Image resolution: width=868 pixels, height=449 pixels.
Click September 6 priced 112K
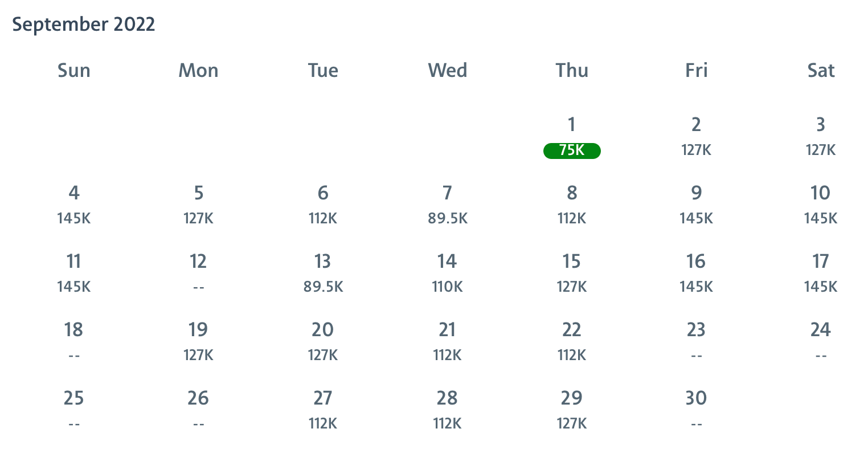[x=323, y=205]
